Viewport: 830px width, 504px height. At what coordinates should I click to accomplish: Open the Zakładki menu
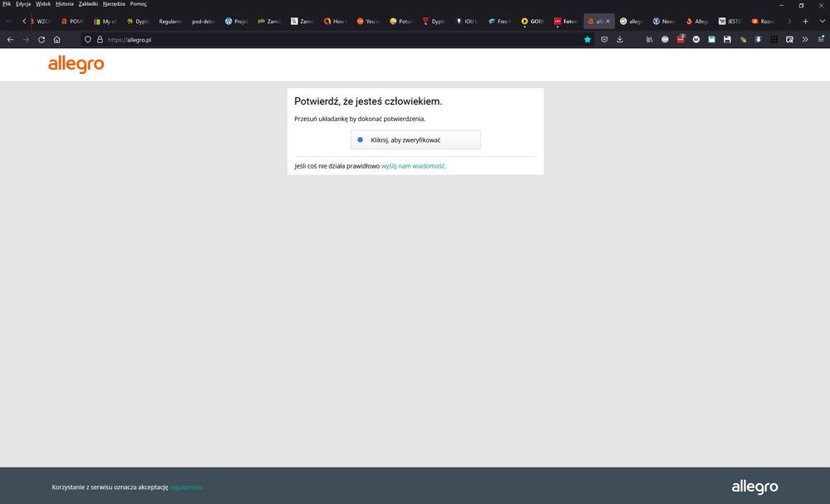pyautogui.click(x=88, y=3)
